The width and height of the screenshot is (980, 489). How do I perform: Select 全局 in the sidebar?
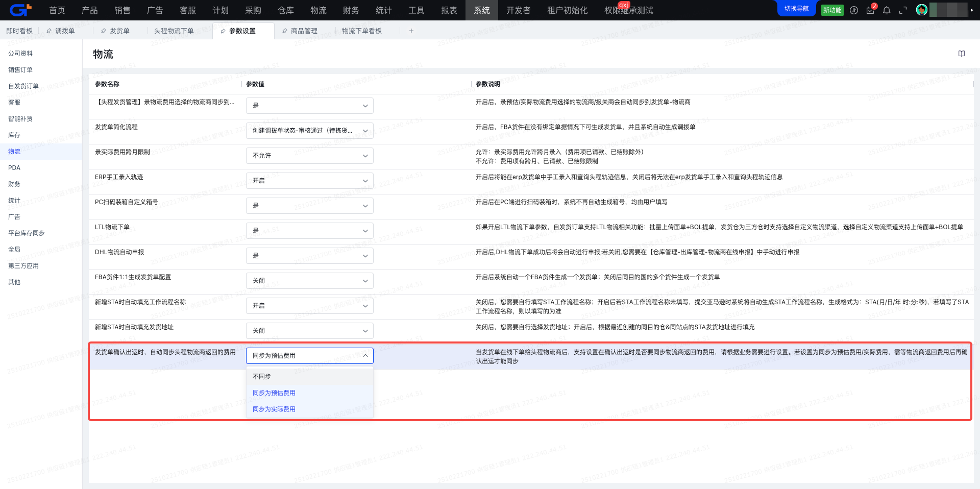click(x=41, y=250)
